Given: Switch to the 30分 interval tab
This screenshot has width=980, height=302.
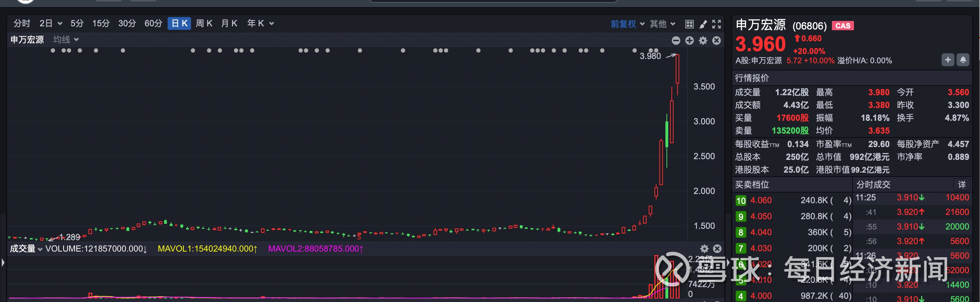Looking at the screenshot, I should click(127, 23).
